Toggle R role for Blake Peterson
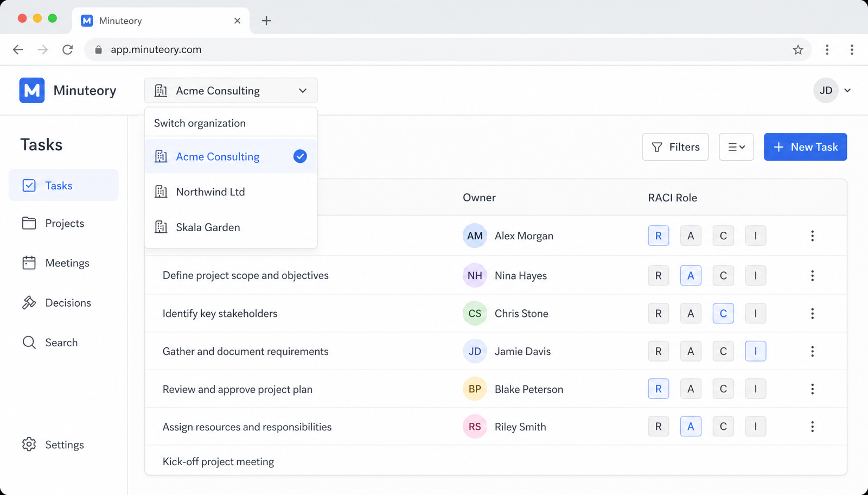Viewport: 868px width, 495px height. (658, 389)
